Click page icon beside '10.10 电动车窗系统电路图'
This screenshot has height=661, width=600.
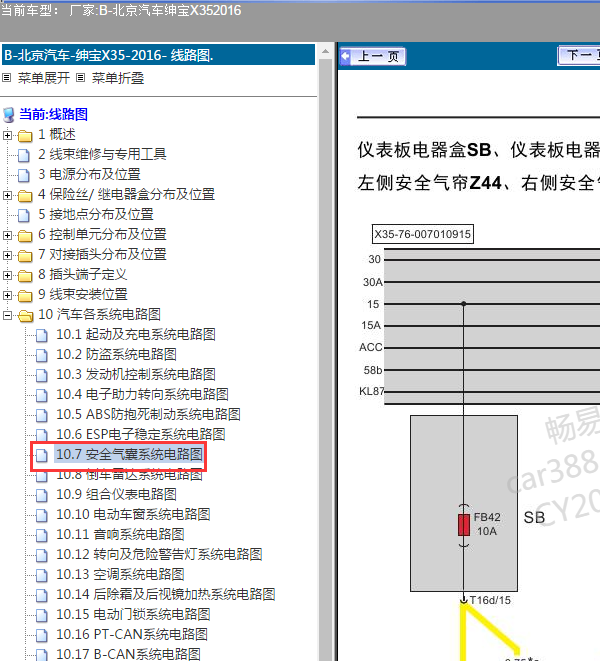point(42,516)
